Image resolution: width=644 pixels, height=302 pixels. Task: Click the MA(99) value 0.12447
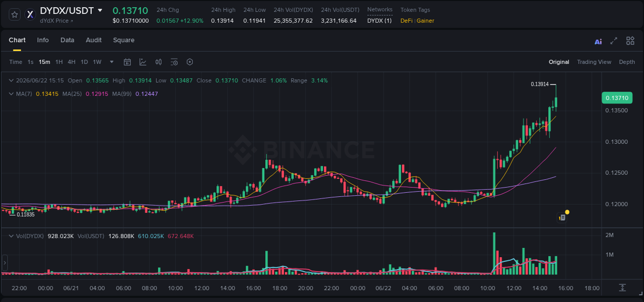click(146, 94)
